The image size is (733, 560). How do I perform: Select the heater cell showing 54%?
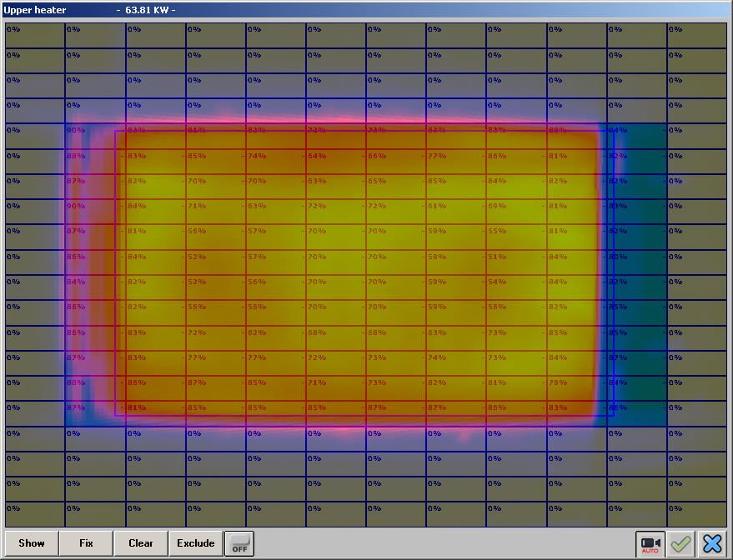[x=516, y=287]
